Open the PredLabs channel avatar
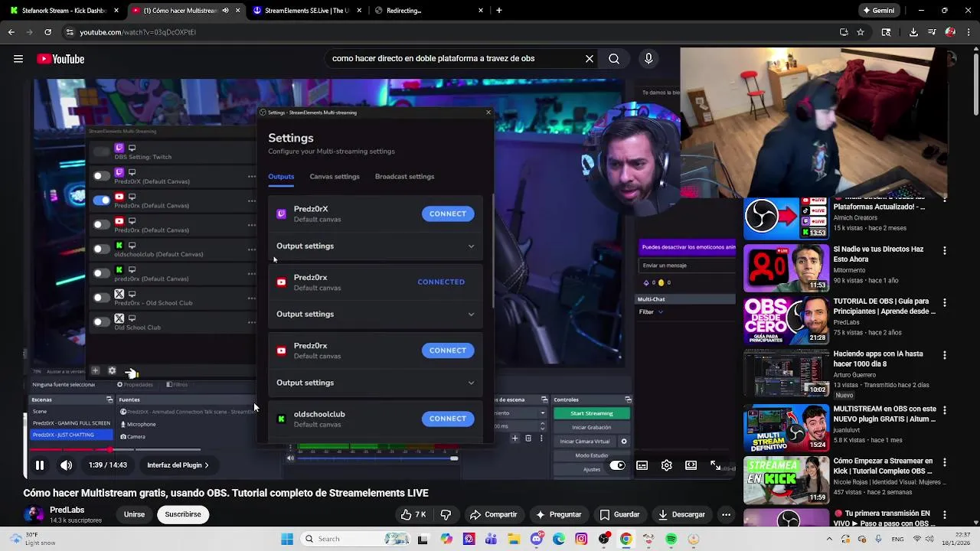The image size is (980, 551). pos(34,514)
